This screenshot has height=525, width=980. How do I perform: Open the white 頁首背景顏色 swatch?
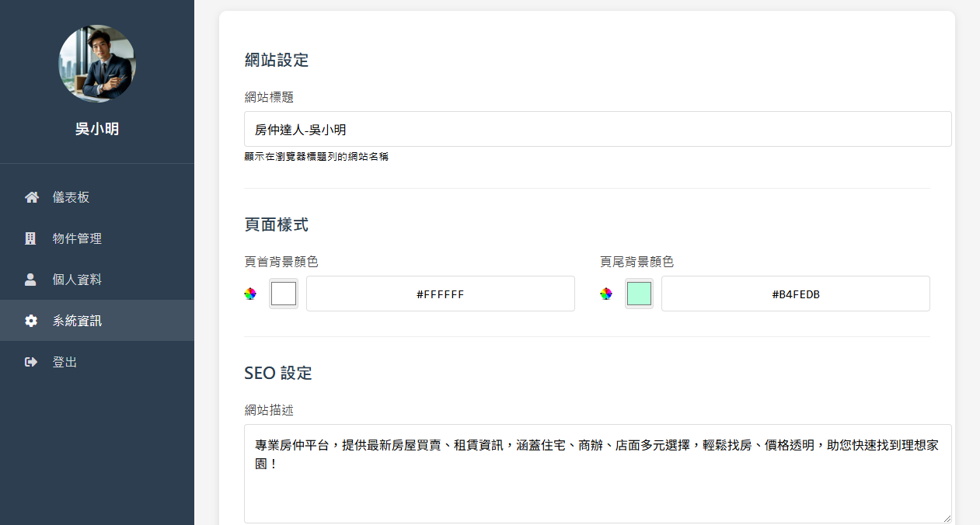284,294
